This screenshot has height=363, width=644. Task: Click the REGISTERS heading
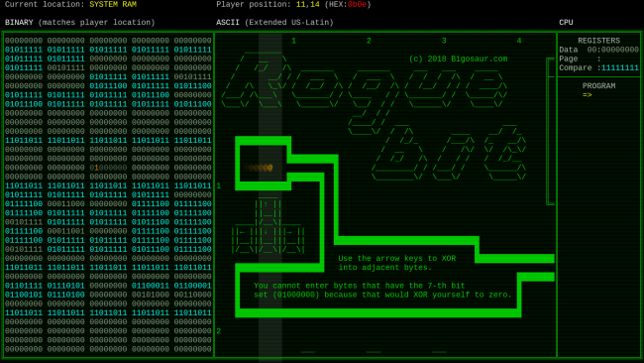pyautogui.click(x=598, y=41)
